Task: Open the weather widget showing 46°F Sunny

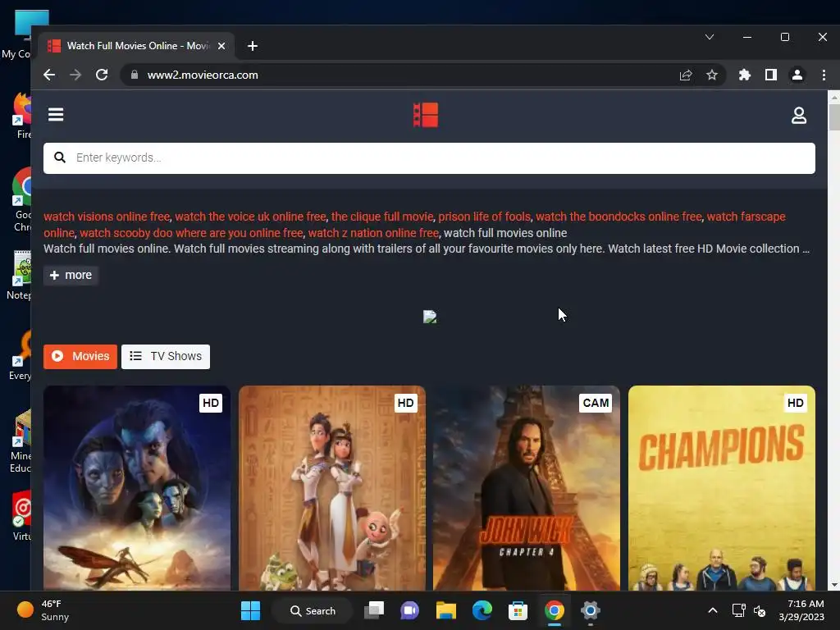Action: click(x=43, y=610)
